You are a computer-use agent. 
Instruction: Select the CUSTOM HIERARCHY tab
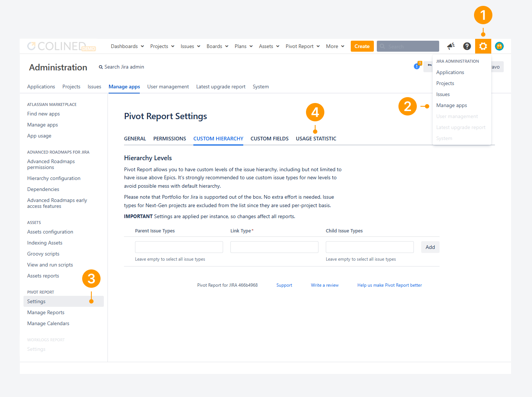tap(218, 139)
